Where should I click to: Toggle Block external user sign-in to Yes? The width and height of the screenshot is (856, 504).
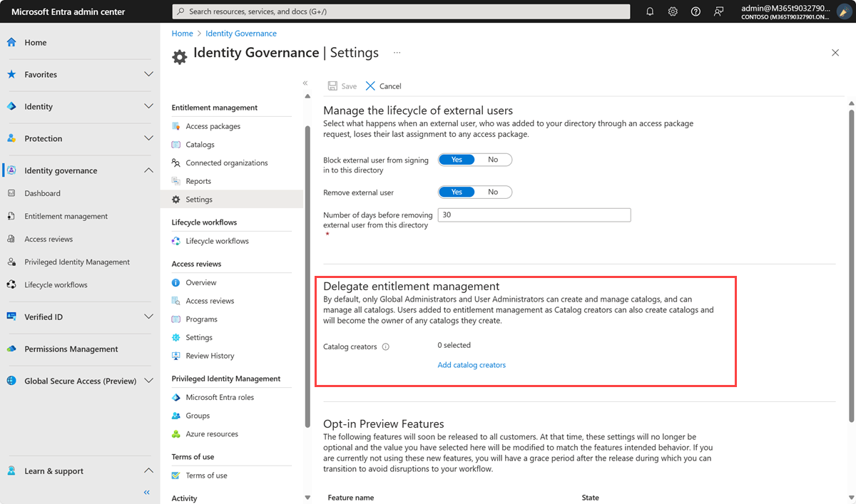click(x=457, y=159)
